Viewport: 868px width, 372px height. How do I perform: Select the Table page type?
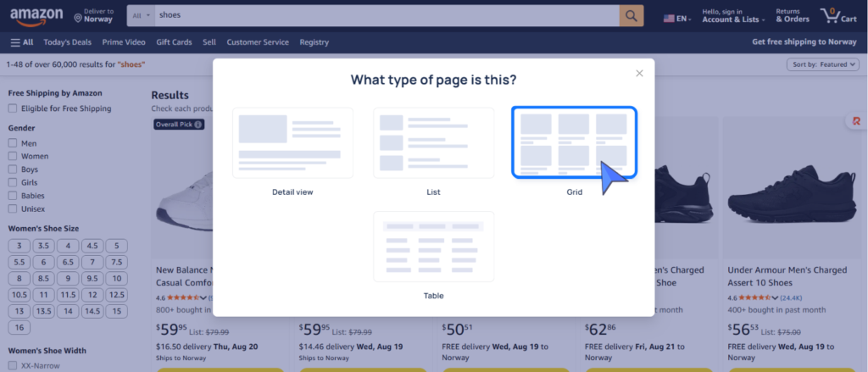pyautogui.click(x=433, y=247)
